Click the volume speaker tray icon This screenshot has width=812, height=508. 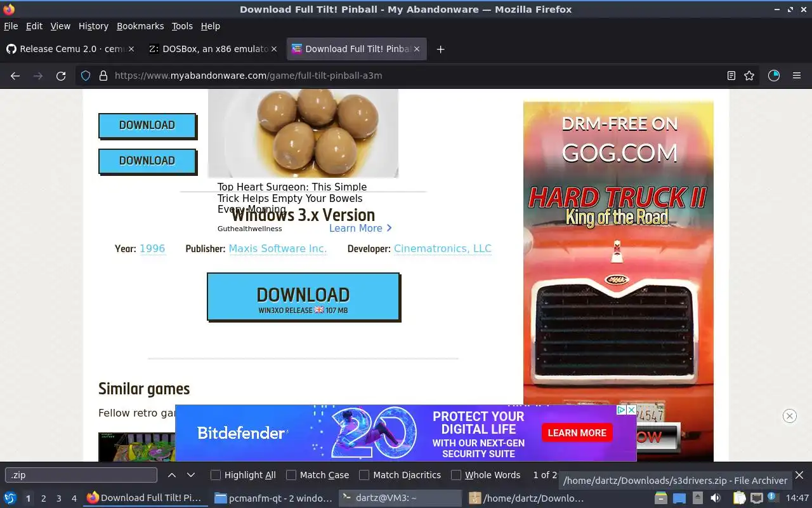tap(716, 498)
